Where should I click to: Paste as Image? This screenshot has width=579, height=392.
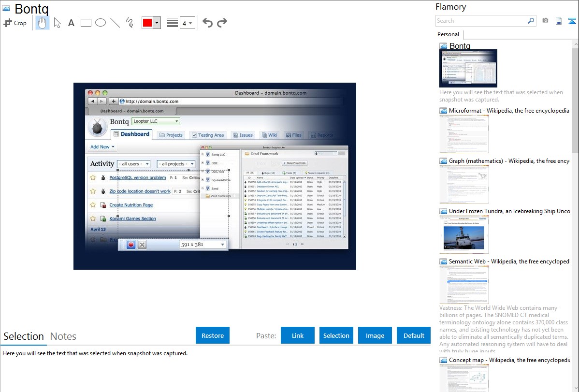[x=375, y=335]
